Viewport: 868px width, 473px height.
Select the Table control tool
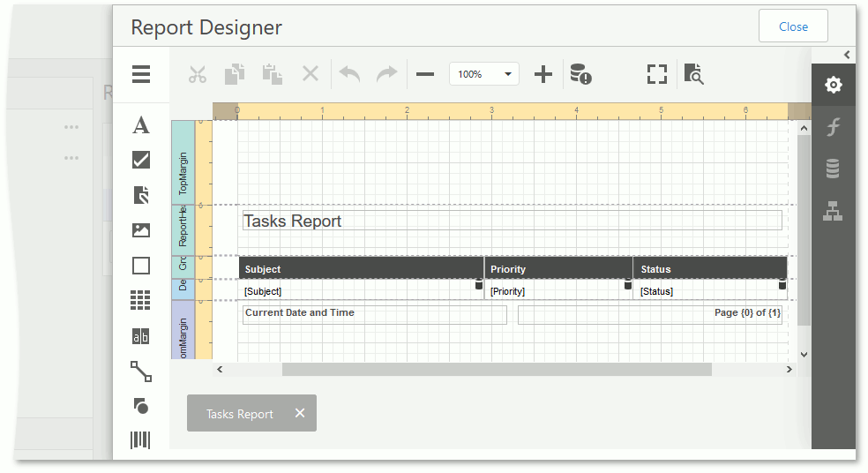140,300
